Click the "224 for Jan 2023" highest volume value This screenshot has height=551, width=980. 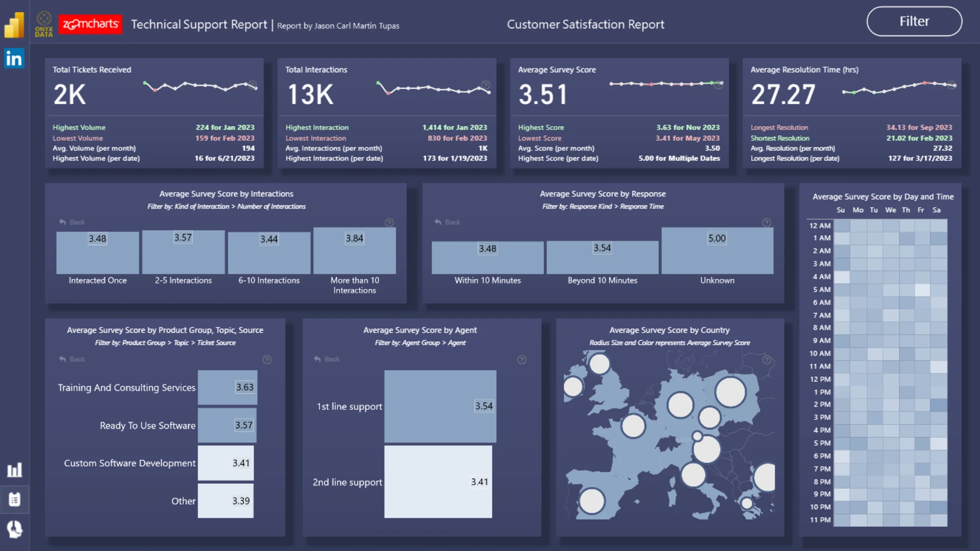[225, 128]
